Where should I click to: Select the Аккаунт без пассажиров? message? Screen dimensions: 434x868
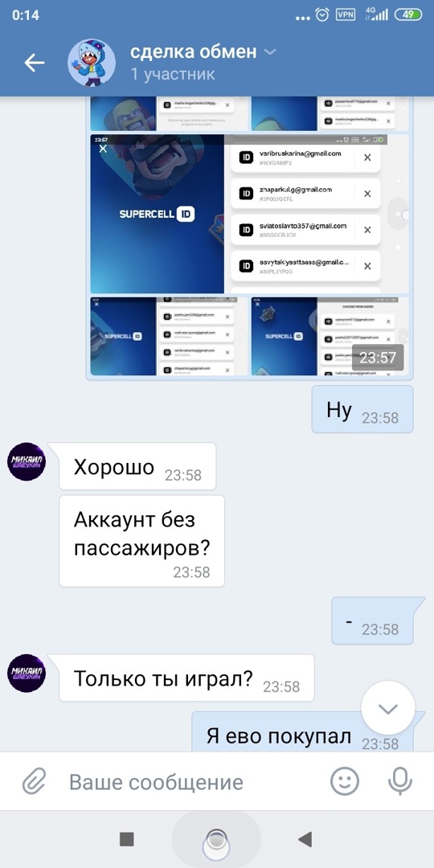(x=141, y=541)
